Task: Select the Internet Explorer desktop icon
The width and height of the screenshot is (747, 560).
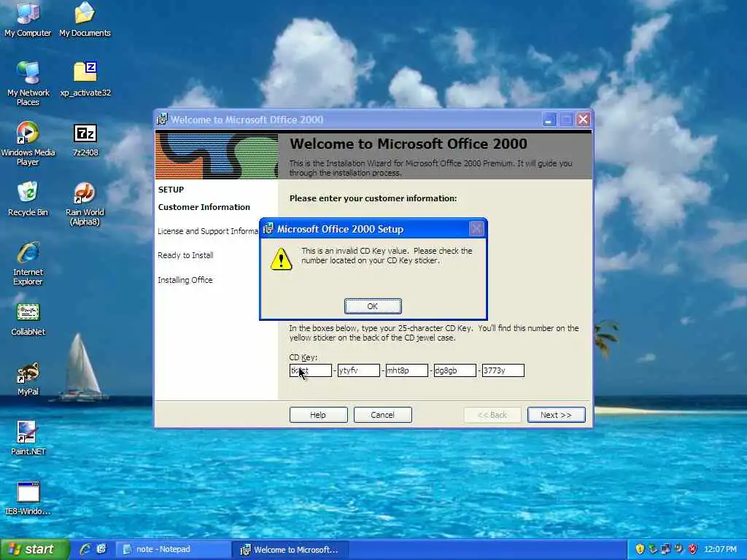Action: (28, 263)
